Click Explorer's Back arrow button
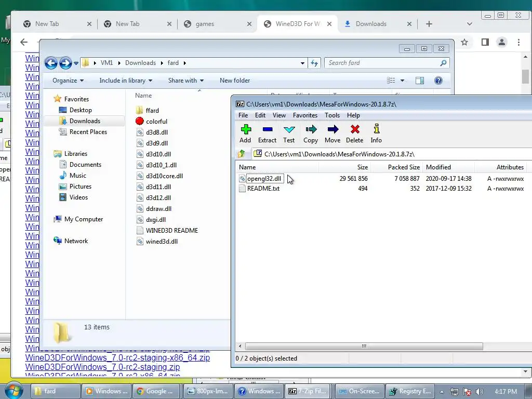The width and height of the screenshot is (532, 399). (x=51, y=63)
